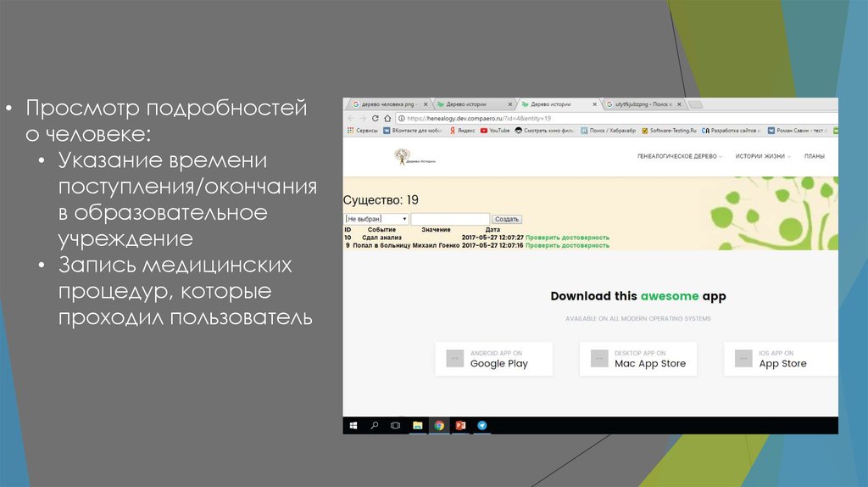Click the browser back arrow

350,118
